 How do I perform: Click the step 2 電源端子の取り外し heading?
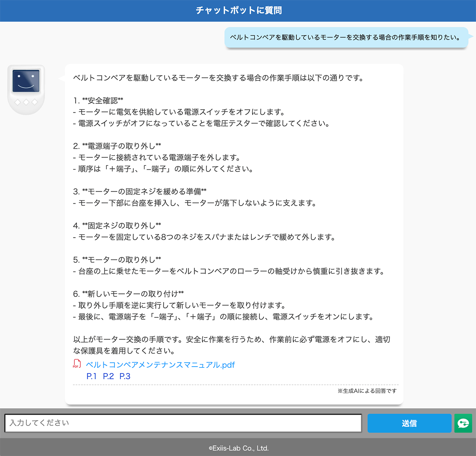tap(117, 146)
